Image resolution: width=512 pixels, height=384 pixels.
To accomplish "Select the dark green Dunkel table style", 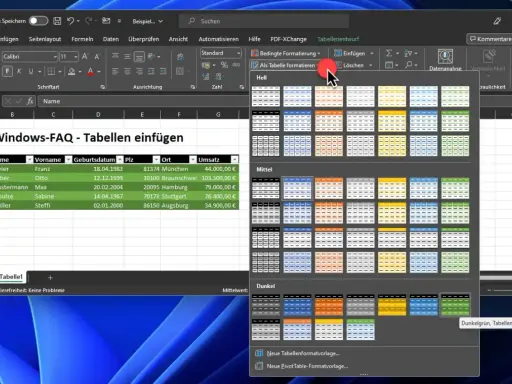I will pos(455,305).
